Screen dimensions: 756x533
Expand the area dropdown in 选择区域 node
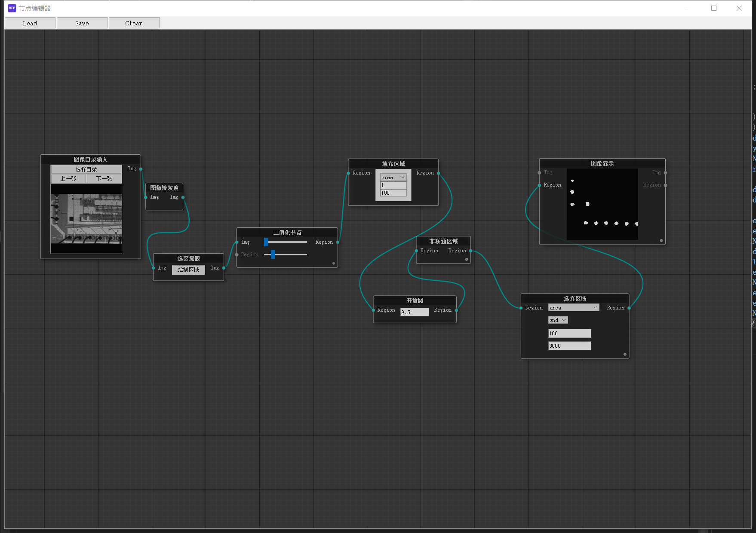tap(573, 308)
